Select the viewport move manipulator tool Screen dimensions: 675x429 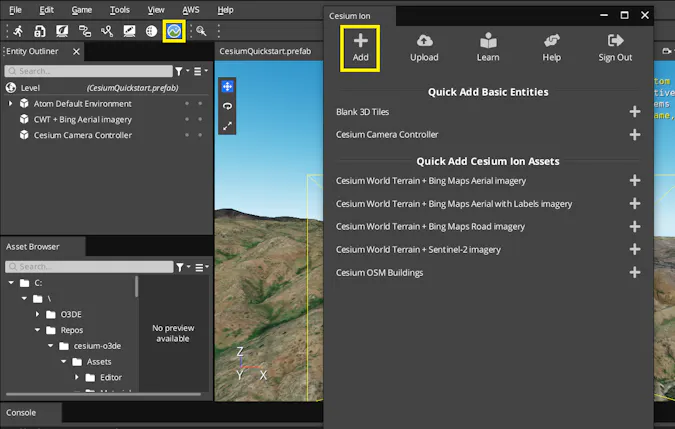(x=227, y=86)
